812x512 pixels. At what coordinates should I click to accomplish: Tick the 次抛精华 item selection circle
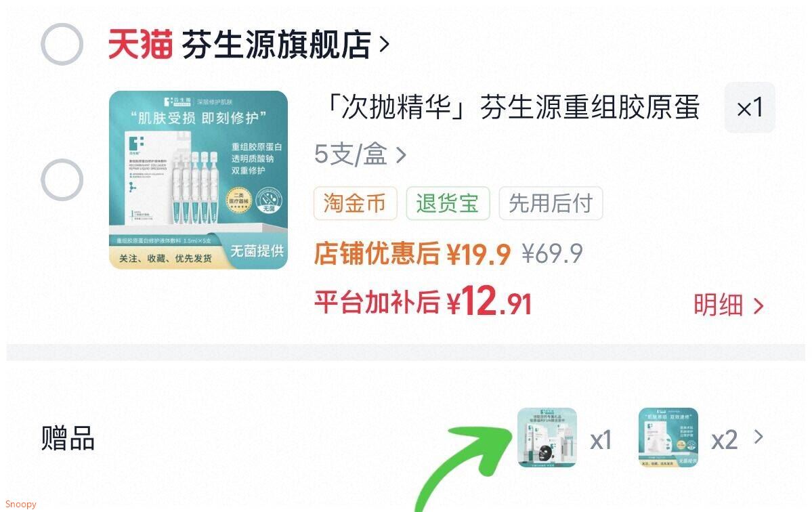[x=62, y=180]
